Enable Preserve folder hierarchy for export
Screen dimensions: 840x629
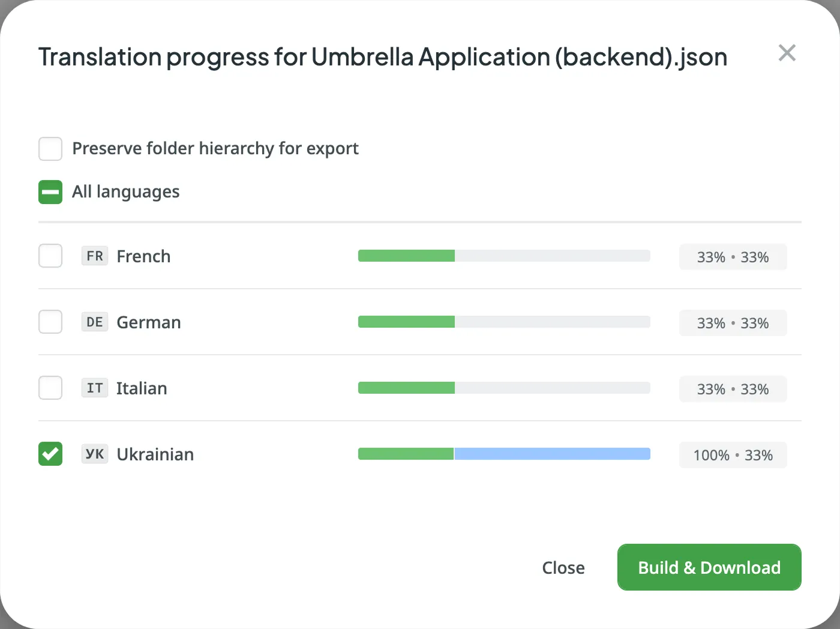50,148
